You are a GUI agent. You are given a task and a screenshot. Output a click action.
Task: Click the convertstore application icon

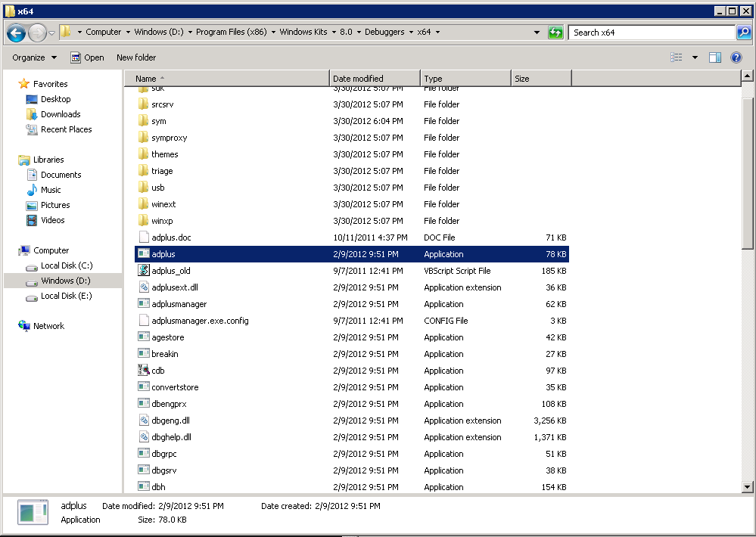pyautogui.click(x=144, y=386)
